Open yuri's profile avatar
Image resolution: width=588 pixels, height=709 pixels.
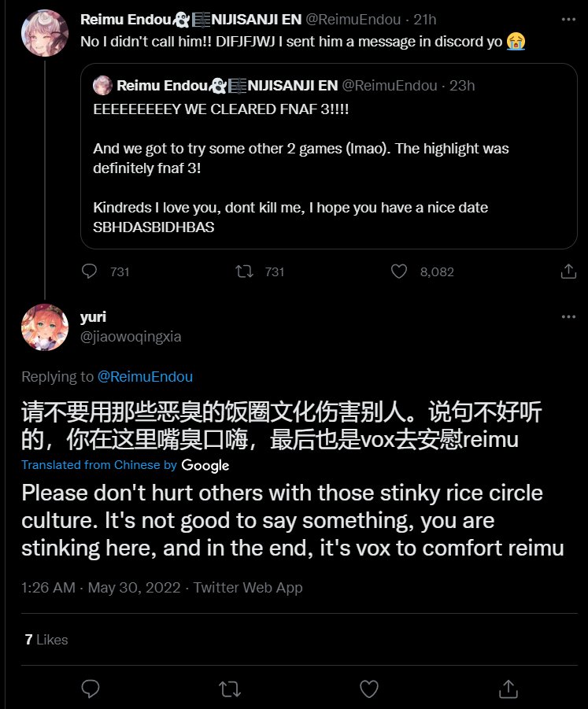pos(45,327)
